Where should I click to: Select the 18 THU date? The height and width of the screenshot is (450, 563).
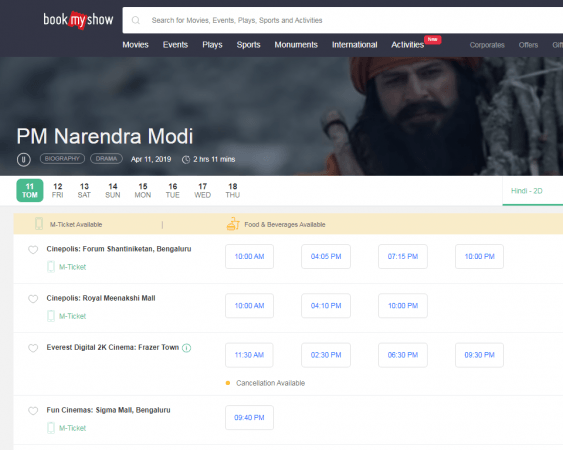tap(233, 190)
